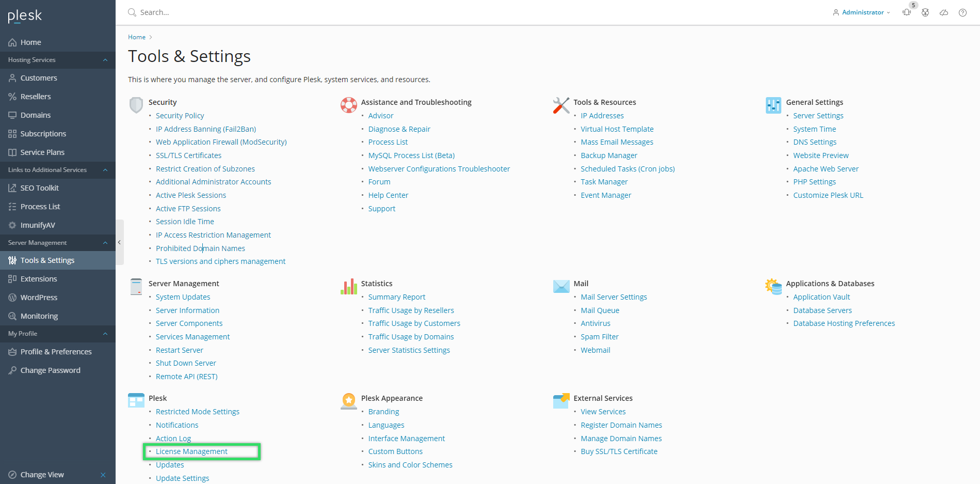This screenshot has height=484, width=980.
Task: Open WordPress in sidebar
Action: coord(58,298)
